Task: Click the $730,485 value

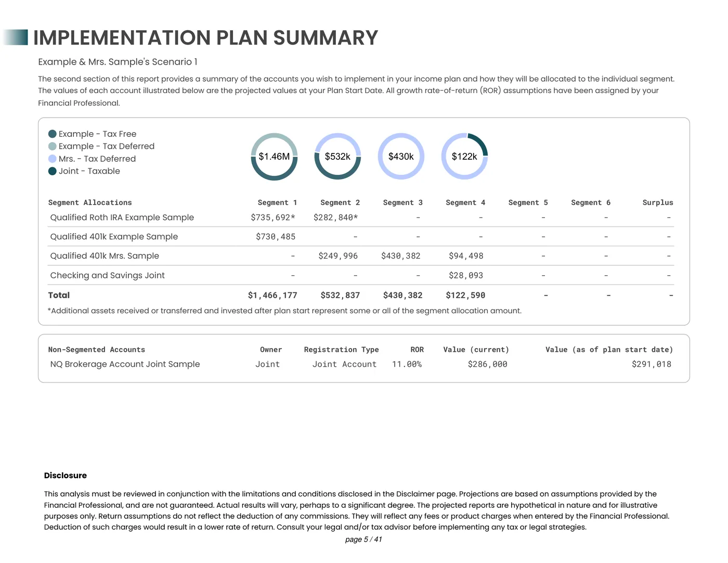Action: [276, 237]
